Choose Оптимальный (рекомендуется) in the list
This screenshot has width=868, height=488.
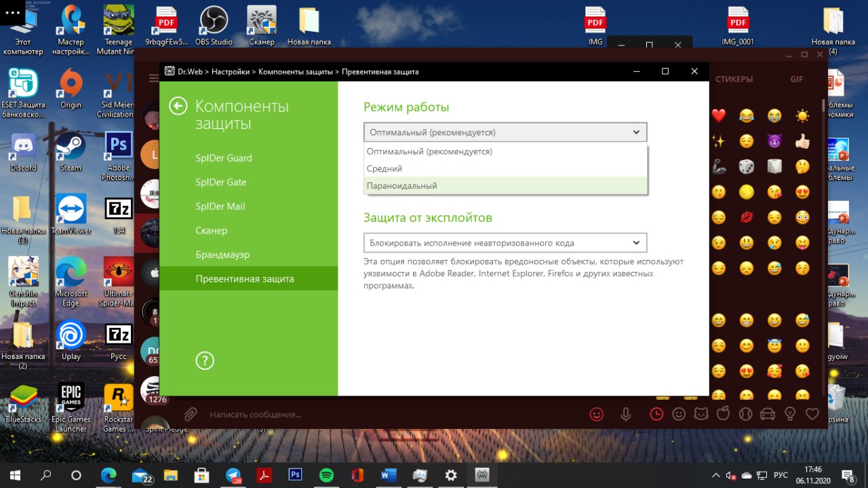pyautogui.click(x=505, y=151)
